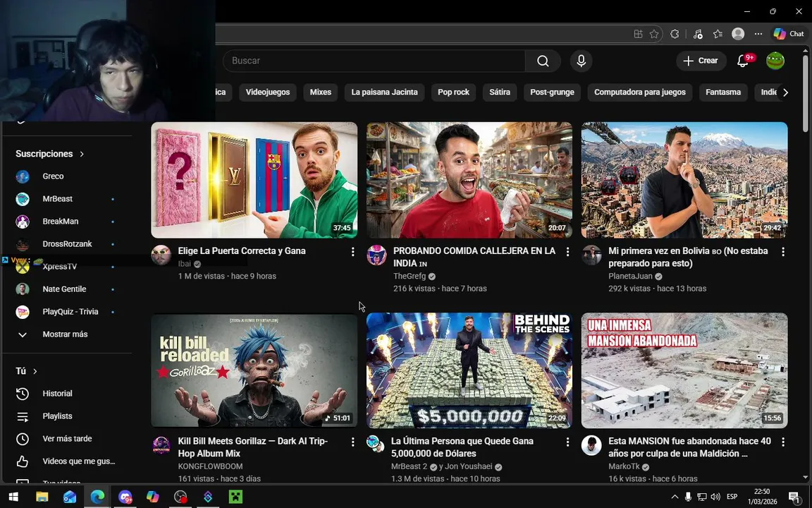Screen dimensions: 812x508
Task: Open the 22:50 clock and date
Action: click(x=762, y=497)
